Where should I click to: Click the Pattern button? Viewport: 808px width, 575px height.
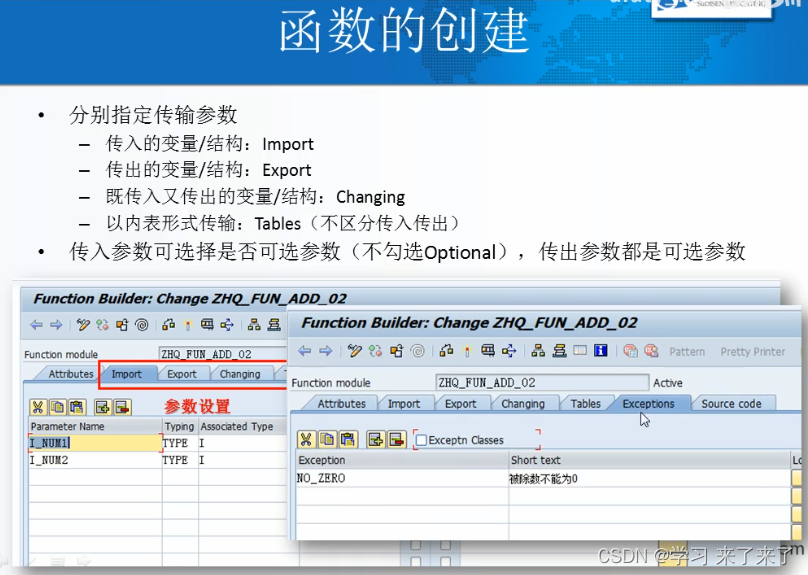tap(686, 352)
